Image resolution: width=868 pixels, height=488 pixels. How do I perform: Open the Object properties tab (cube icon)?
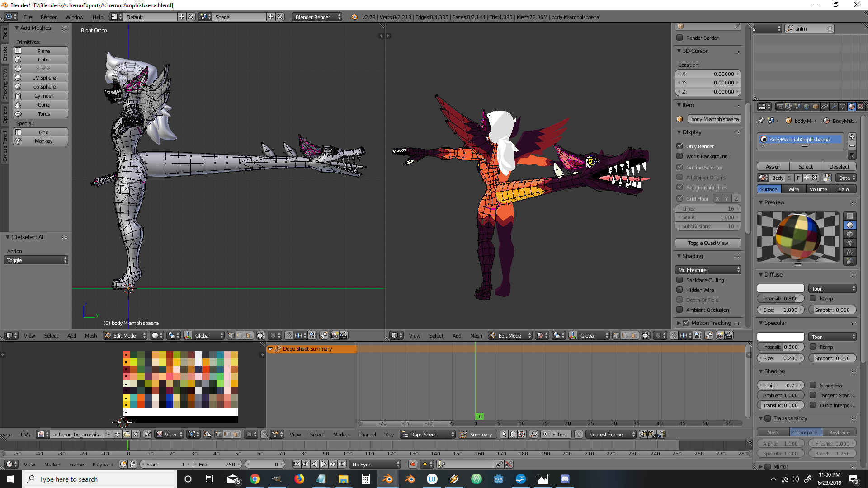pyautogui.click(x=816, y=107)
